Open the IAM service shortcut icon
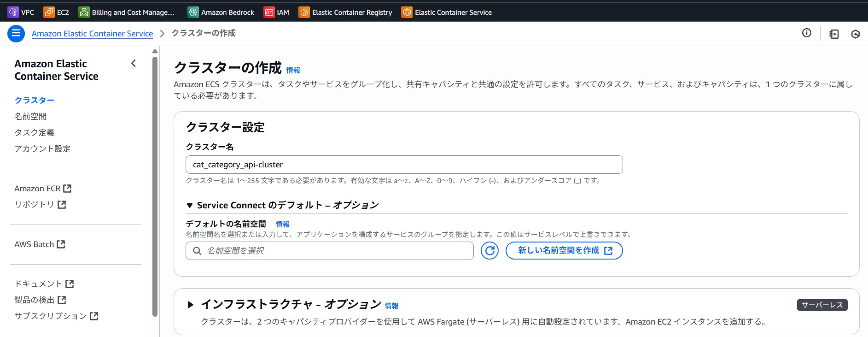Image resolution: width=868 pixels, height=337 pixels. (x=269, y=12)
